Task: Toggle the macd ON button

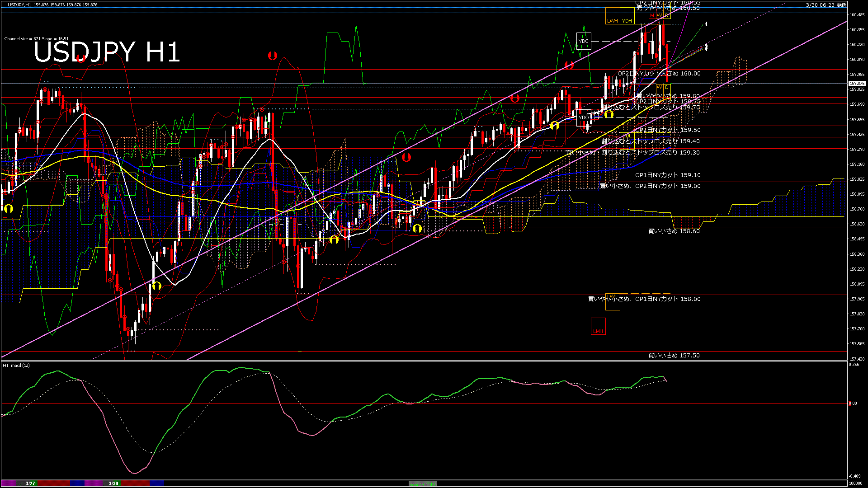Action: tap(423, 484)
